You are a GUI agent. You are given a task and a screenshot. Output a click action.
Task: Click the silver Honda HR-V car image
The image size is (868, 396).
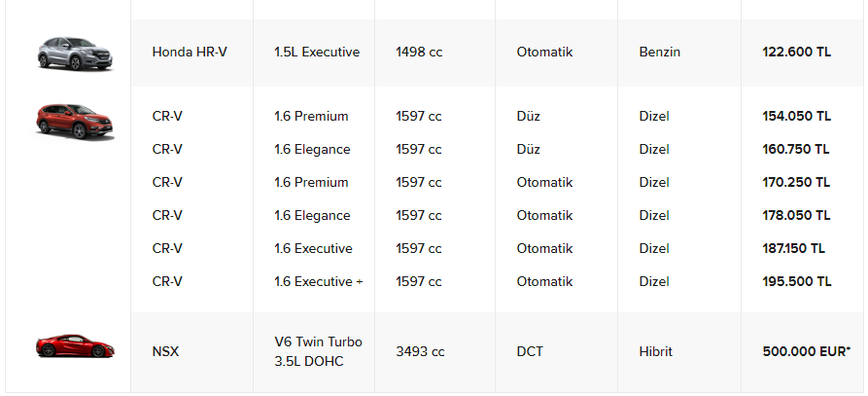[x=75, y=54]
